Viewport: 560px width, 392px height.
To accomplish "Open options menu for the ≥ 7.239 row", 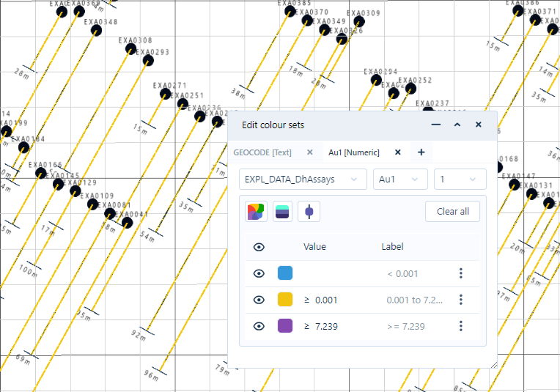I will 461,326.
